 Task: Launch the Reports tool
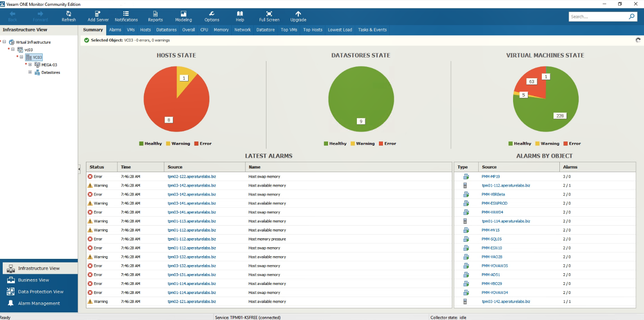155,17
